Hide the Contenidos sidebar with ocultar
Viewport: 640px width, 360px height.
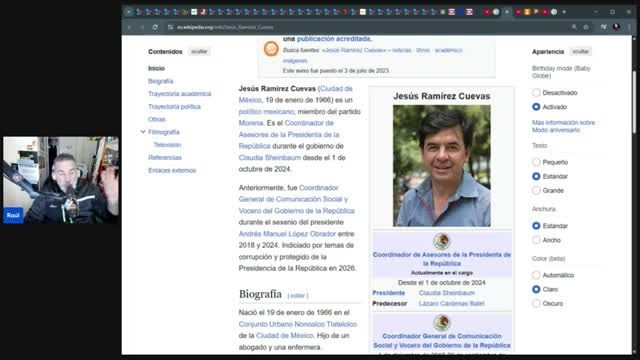(199, 51)
